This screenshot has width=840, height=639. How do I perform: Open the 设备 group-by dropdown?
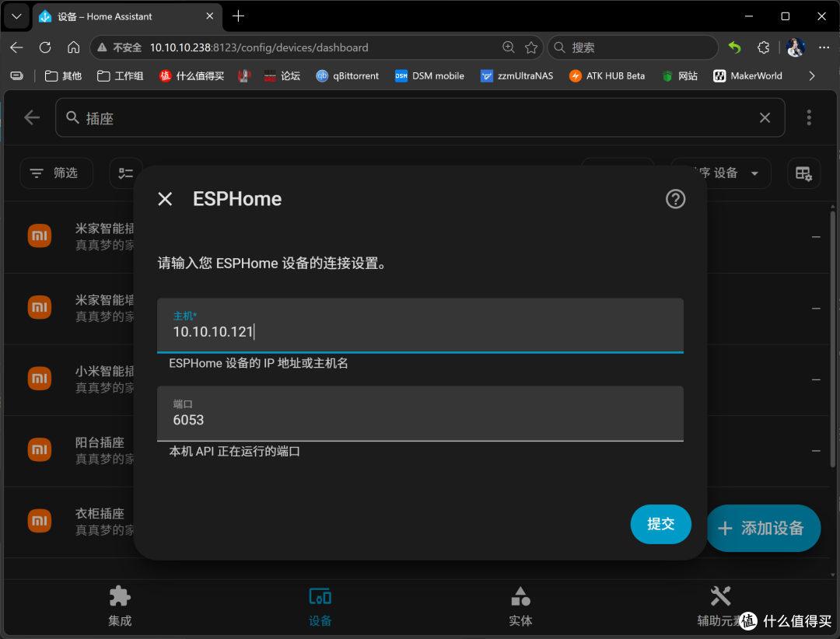pyautogui.click(x=720, y=173)
